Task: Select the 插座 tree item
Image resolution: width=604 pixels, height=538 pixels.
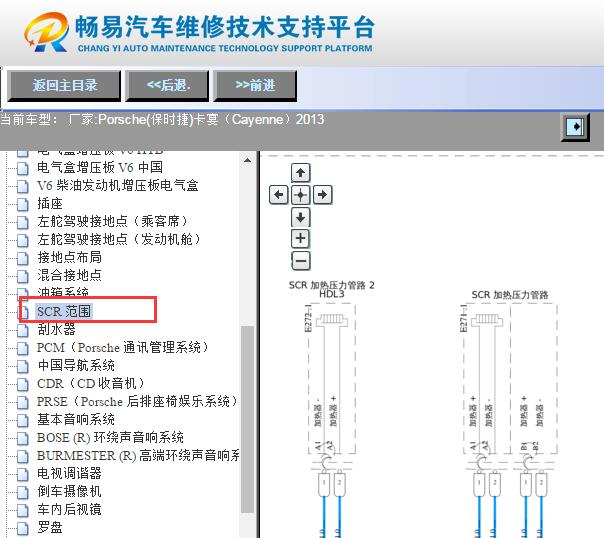Action: tap(50, 204)
